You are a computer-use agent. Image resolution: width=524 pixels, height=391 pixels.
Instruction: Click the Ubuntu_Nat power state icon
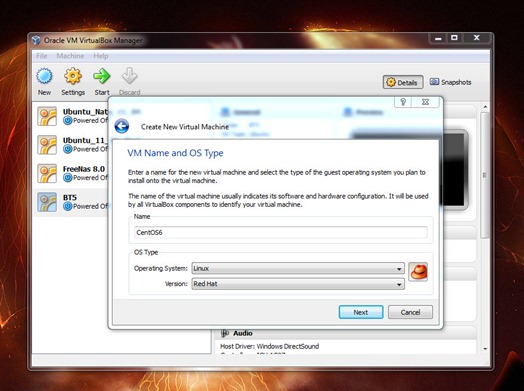(68, 121)
